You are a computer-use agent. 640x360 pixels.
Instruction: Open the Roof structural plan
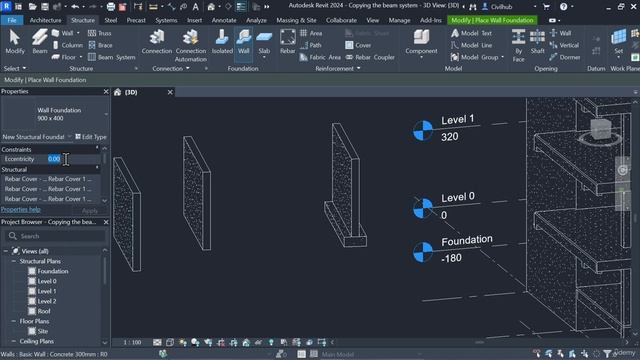pyautogui.click(x=44, y=311)
